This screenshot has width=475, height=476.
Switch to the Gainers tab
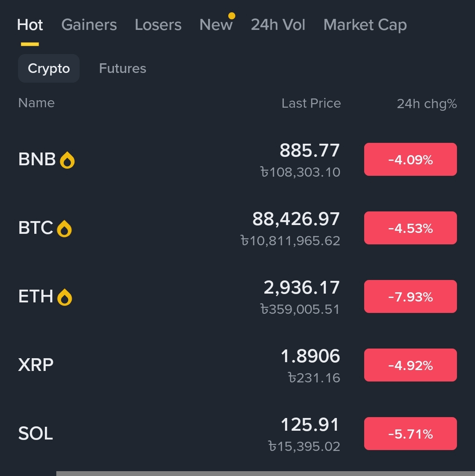(89, 25)
